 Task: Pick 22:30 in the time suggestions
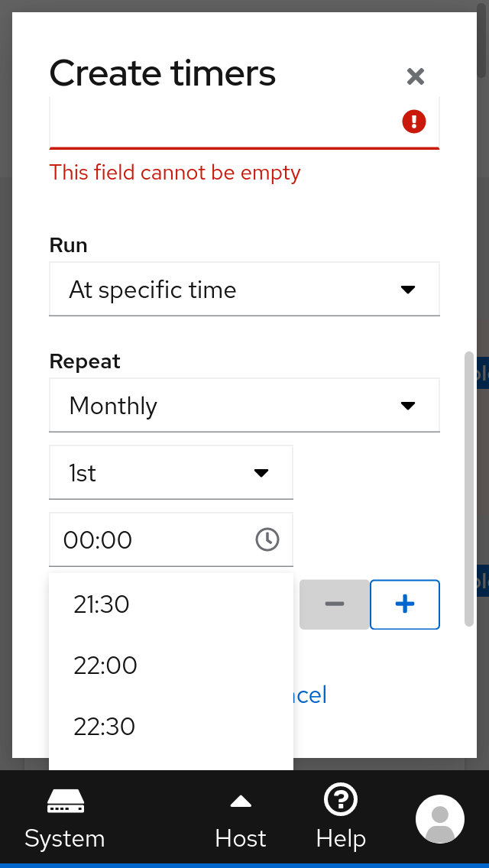click(x=104, y=727)
